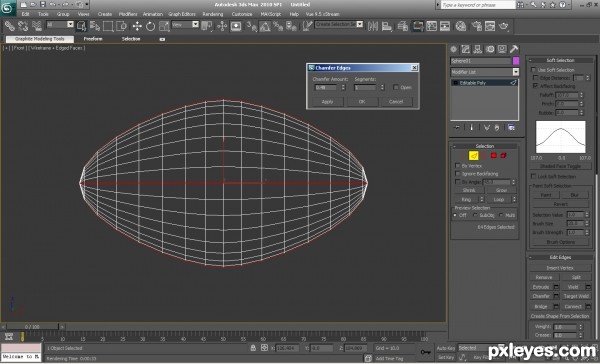Viewport: 600px width, 364px height.
Task: Enable Use Soft Selection checkbox
Action: pyautogui.click(x=533, y=70)
